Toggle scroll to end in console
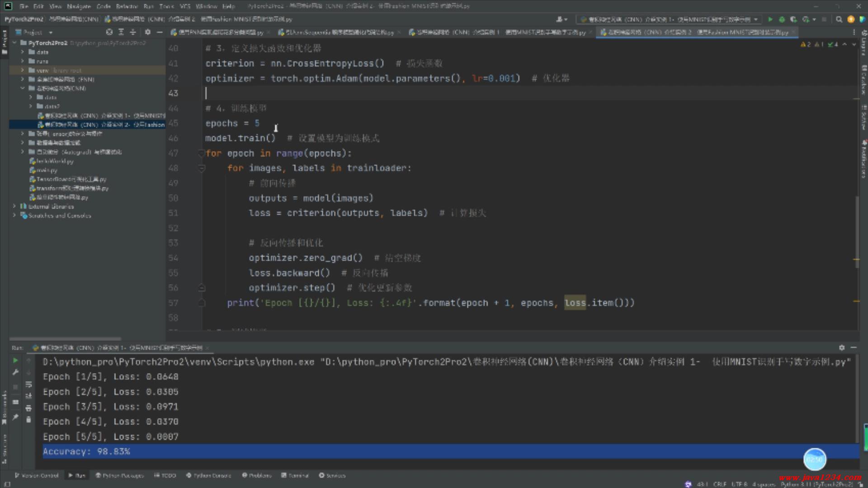The image size is (868, 488). (x=28, y=396)
